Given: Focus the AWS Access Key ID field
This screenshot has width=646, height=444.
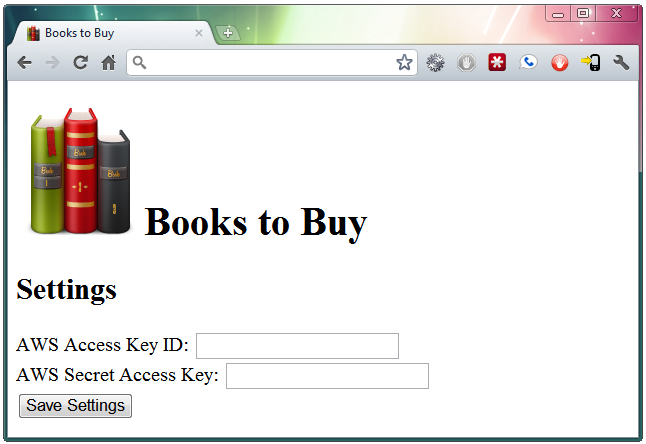Looking at the screenshot, I should pos(297,346).
